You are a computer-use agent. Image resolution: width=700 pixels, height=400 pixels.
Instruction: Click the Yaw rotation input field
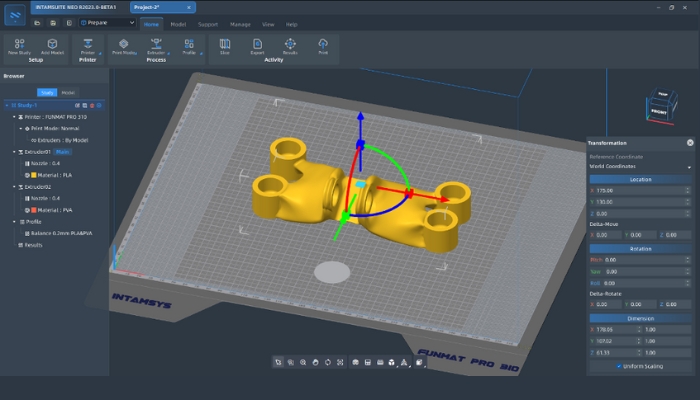click(640, 271)
